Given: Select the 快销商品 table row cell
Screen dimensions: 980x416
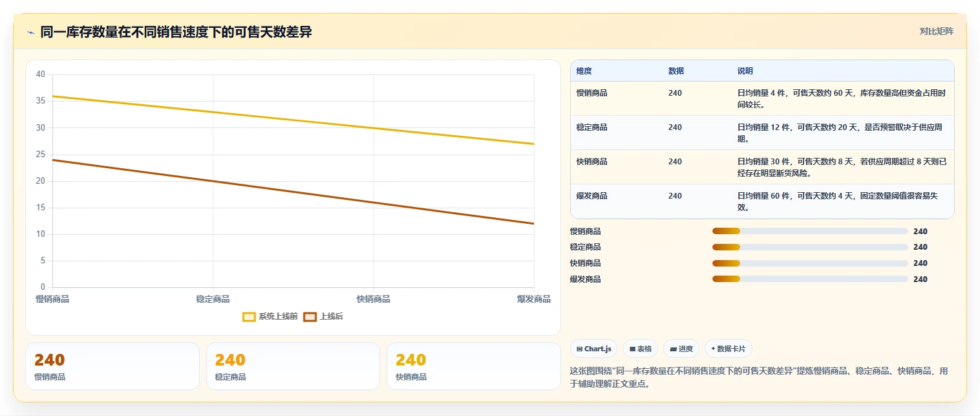Looking at the screenshot, I should pos(591,162).
